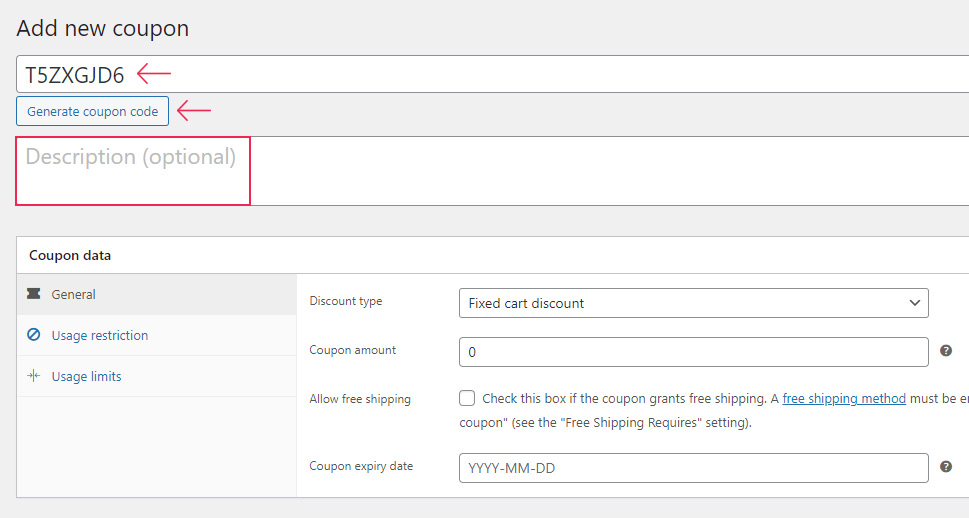Follow the free shipping method link
Viewport: 969px width, 518px height.
844,398
